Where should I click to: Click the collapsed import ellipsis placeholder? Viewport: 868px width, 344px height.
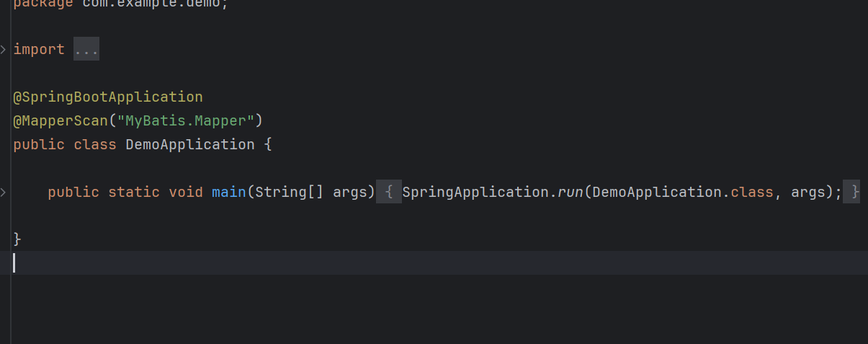(86, 50)
